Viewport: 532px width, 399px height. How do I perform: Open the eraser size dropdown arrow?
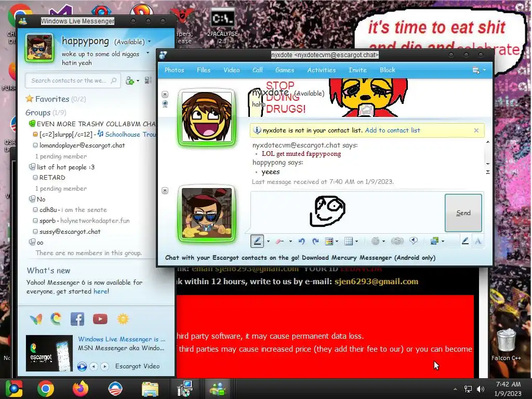point(290,241)
